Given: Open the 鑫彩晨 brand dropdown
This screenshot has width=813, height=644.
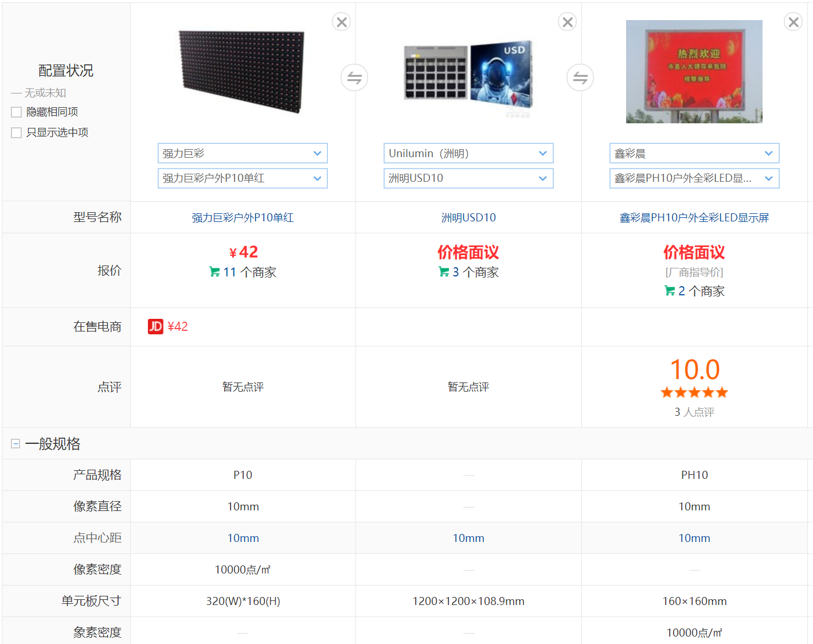Looking at the screenshot, I should 694,154.
